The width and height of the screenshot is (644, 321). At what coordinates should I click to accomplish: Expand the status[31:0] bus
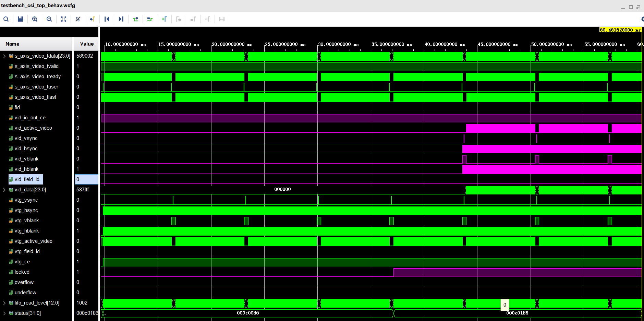4,313
